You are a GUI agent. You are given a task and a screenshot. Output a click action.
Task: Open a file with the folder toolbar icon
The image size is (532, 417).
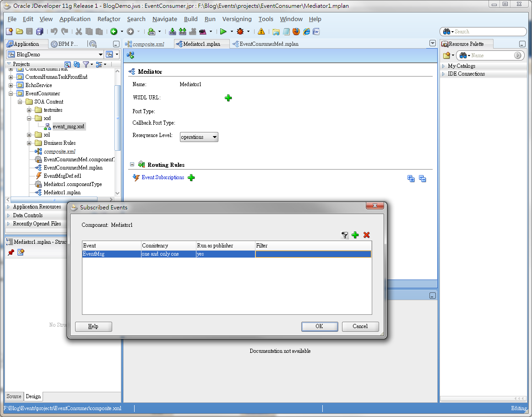pos(19,32)
